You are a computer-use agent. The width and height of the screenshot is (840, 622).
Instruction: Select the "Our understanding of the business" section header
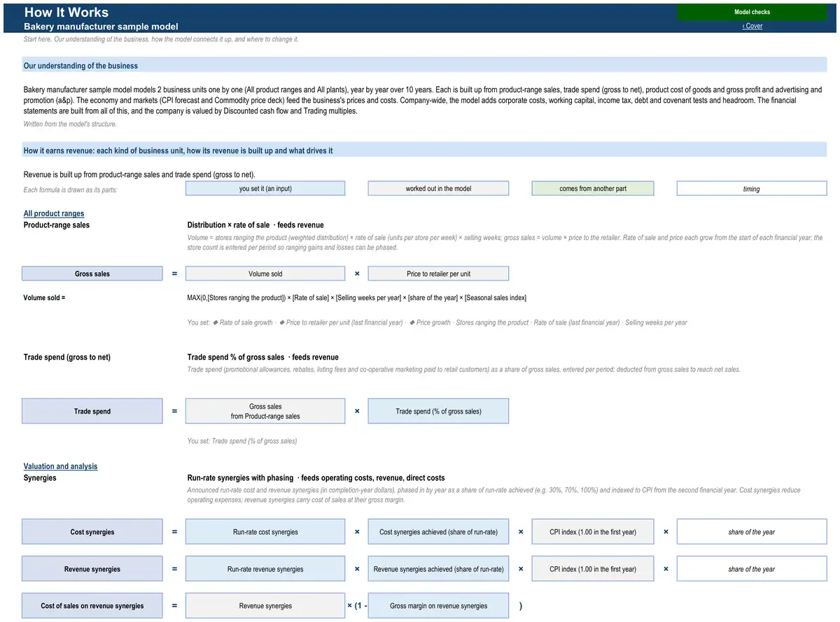(424, 66)
